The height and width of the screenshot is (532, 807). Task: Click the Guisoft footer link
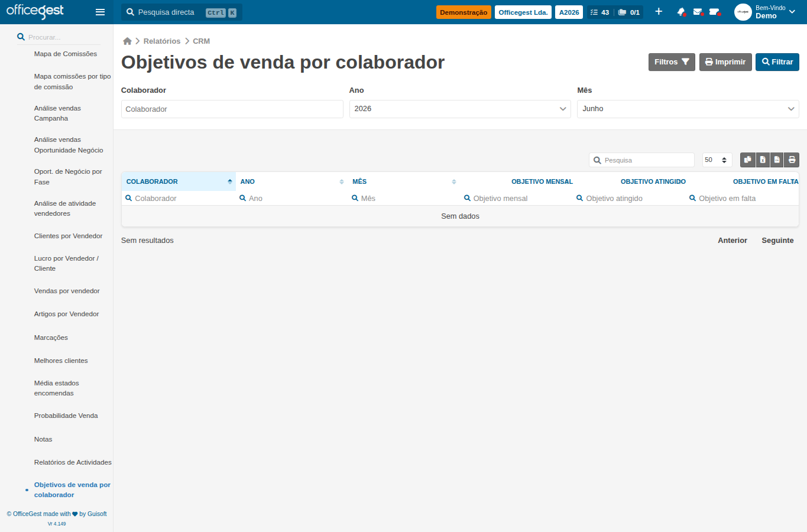pos(97,514)
